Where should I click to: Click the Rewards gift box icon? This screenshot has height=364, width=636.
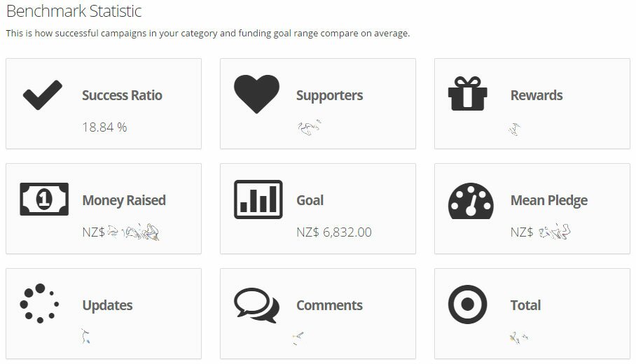[468, 94]
